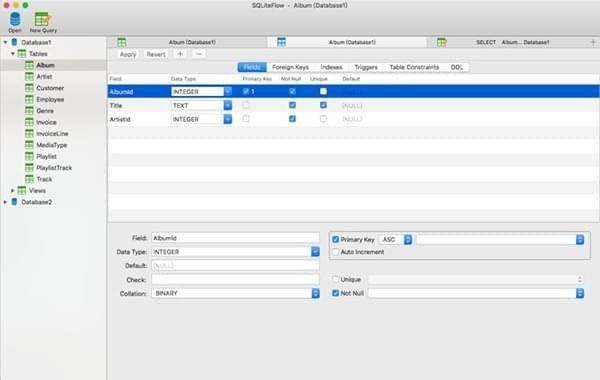Enable Unique checkbox in the detail panel

(x=336, y=279)
